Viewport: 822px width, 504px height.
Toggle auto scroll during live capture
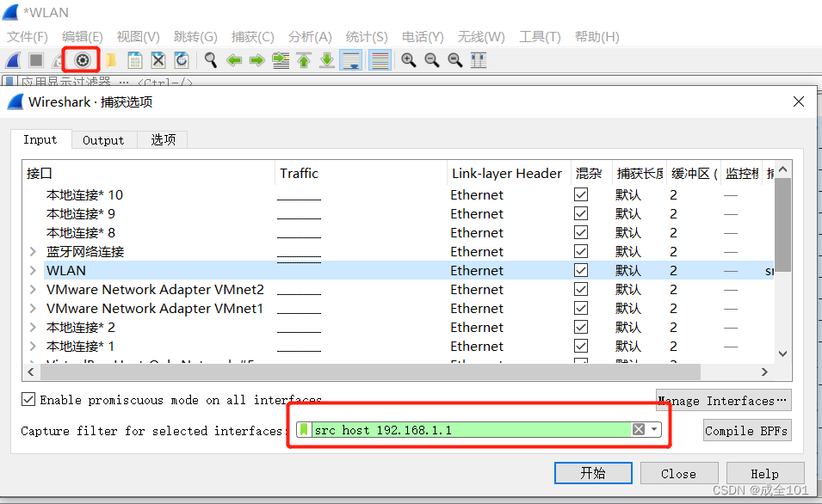[x=350, y=60]
